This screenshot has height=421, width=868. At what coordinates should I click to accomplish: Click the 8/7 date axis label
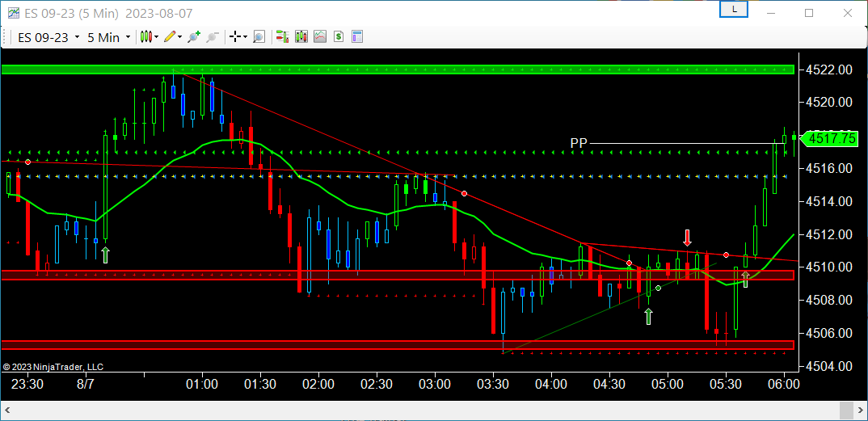[85, 384]
